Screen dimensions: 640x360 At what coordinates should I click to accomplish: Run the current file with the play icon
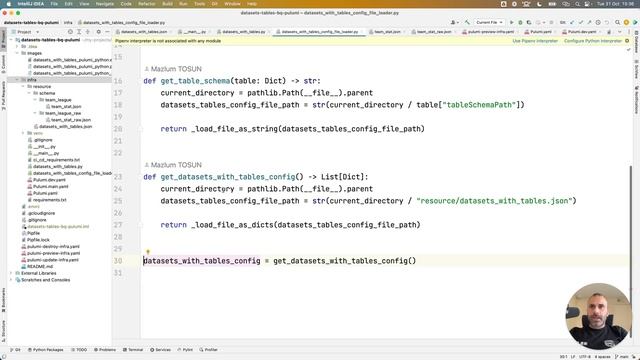tap(511, 22)
